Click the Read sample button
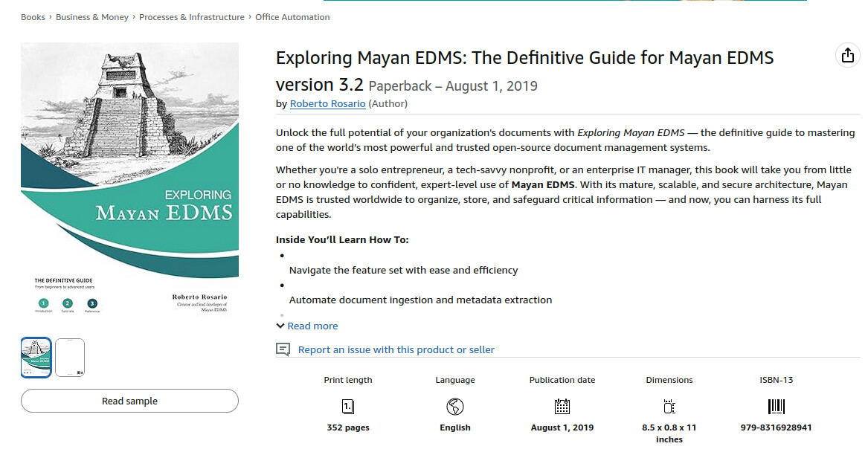Viewport: 868px width, 455px height. (x=129, y=401)
